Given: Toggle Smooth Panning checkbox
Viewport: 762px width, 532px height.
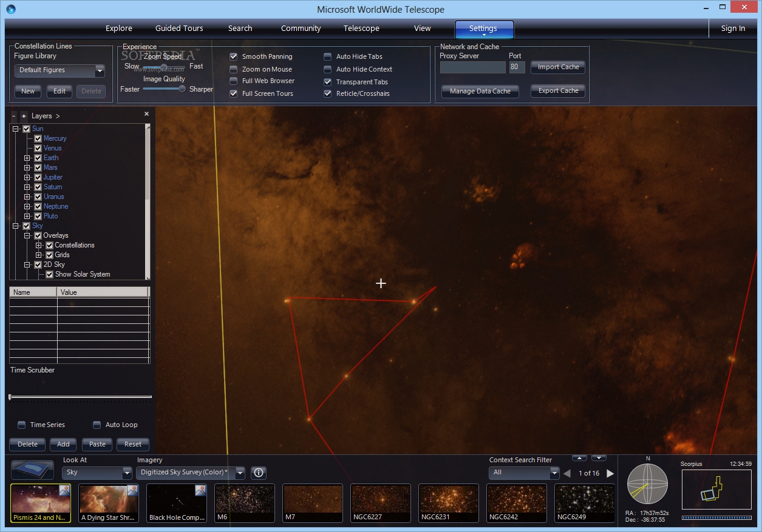Looking at the screenshot, I should [x=234, y=56].
